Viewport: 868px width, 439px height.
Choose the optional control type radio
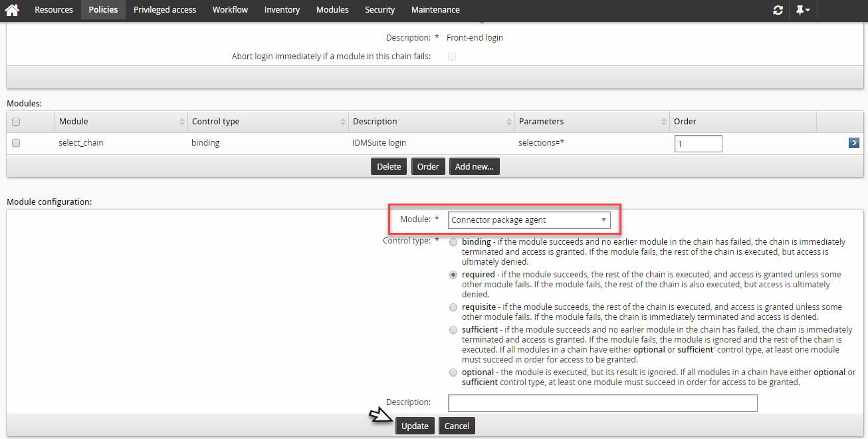click(x=453, y=372)
